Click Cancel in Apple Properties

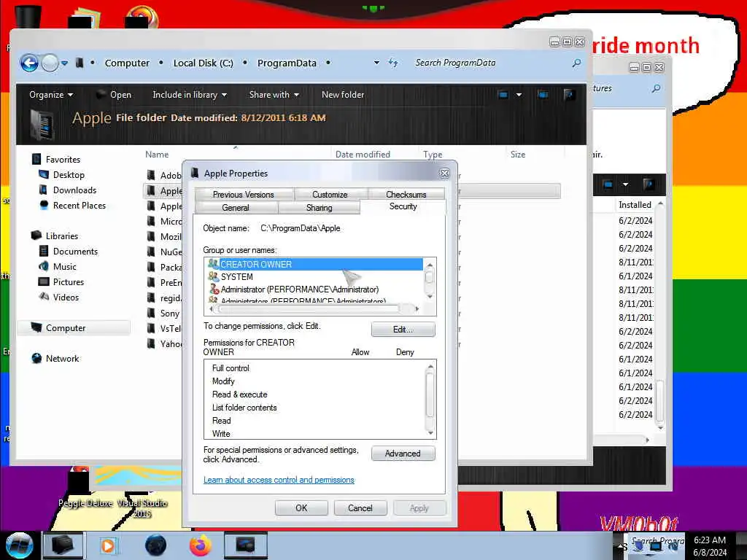coord(360,508)
